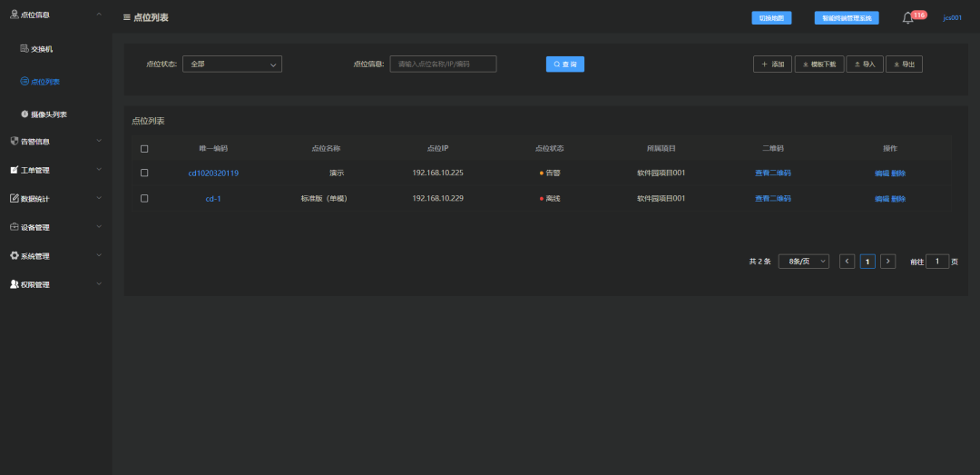Toggle the hamburger icon beside 点位列表 title
This screenshot has height=475, width=980.
[127, 17]
